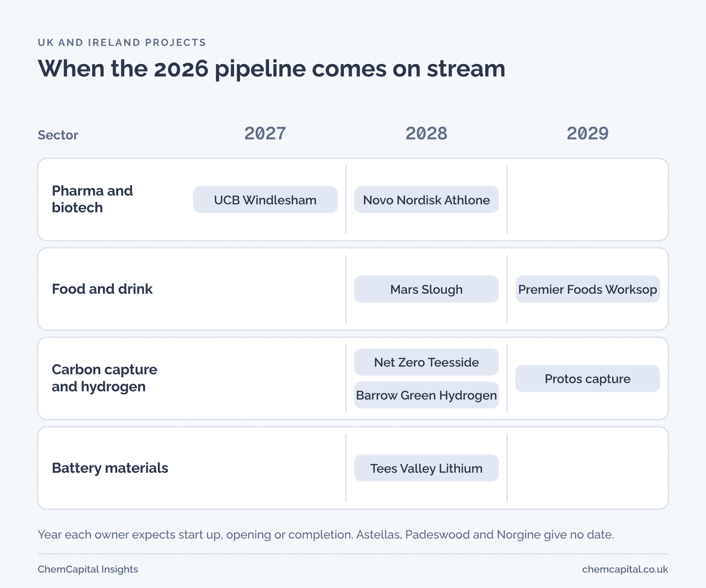Click the Net Zero Teesside chip
This screenshot has height=588, width=706.
(x=426, y=362)
